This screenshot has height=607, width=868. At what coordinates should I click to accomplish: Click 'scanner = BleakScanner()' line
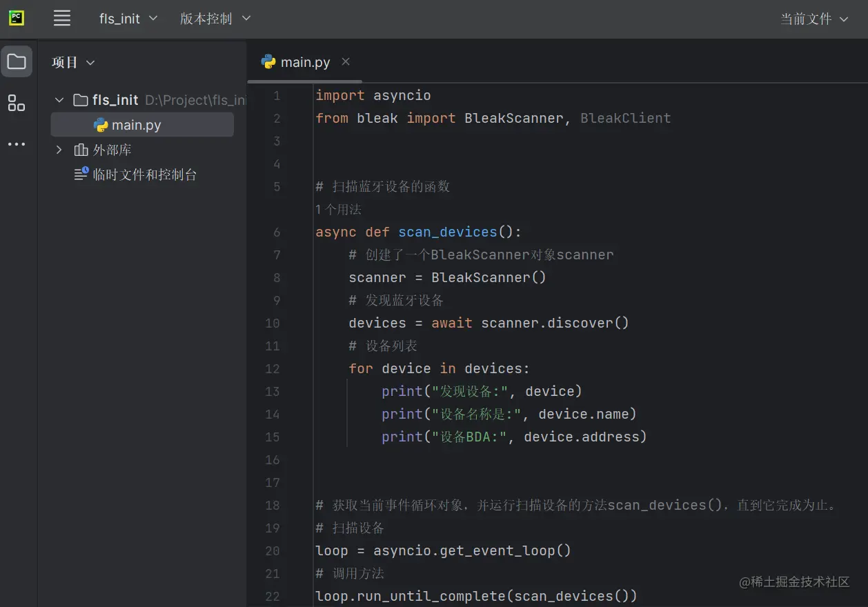[447, 277]
